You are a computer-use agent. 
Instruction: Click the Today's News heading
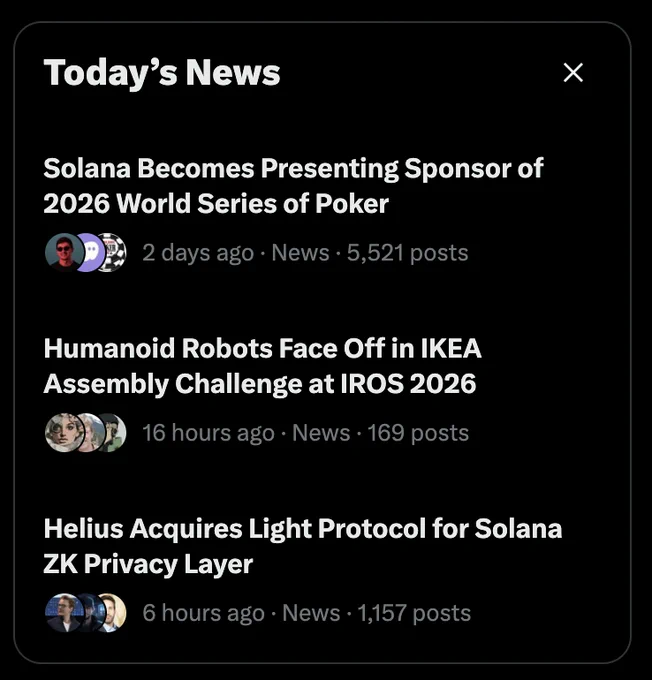click(x=162, y=73)
